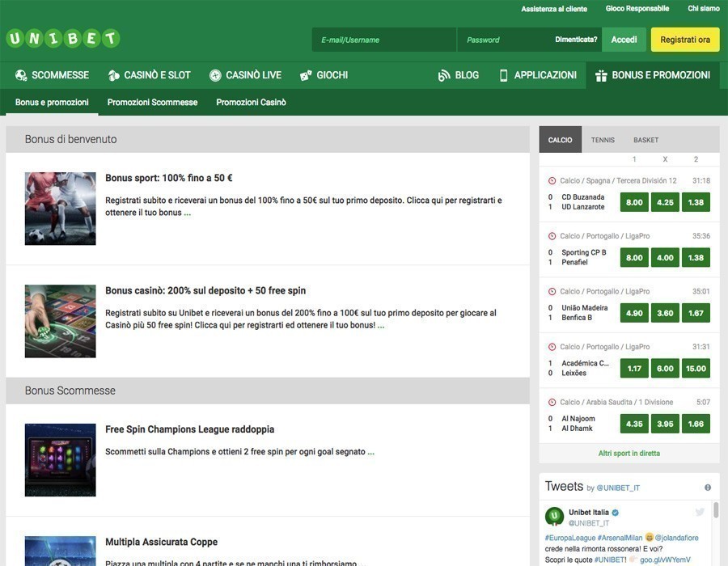Click the Casinò e Slot cherry icon
Screen dimensions: 728x566
click(113, 75)
